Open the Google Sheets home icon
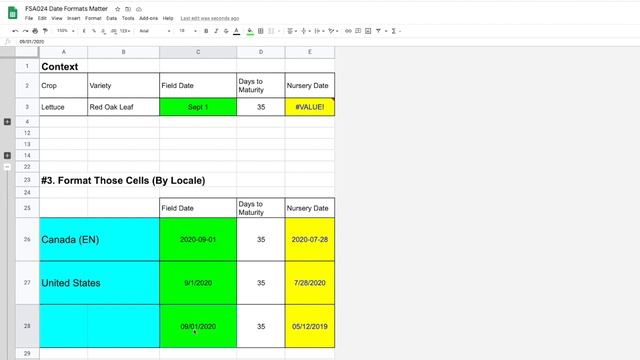Screen dimensions: 640x360 tap(13, 13)
